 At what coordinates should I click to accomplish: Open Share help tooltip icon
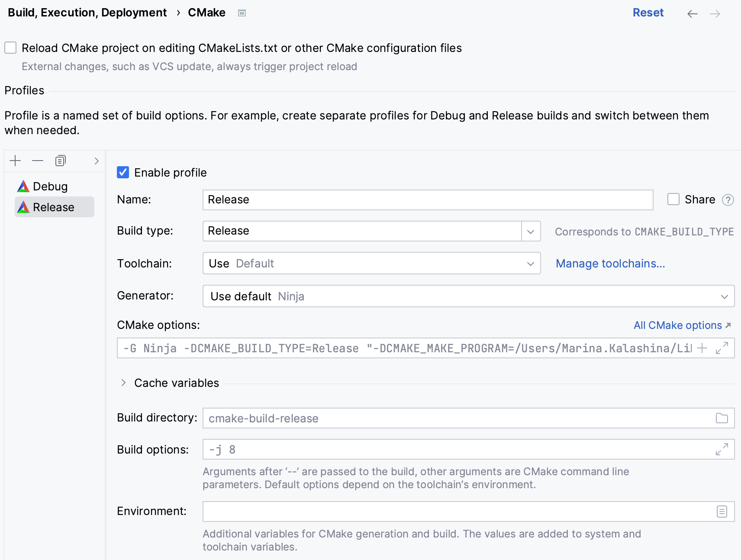(728, 200)
